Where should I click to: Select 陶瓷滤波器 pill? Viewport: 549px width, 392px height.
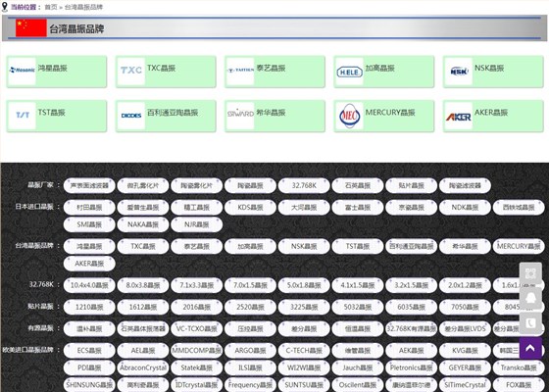(465, 185)
